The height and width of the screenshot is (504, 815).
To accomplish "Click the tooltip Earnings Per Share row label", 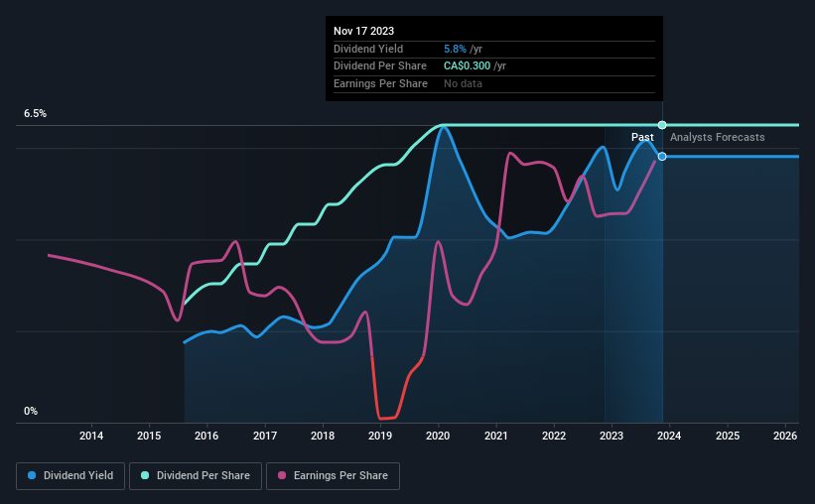I will coord(380,83).
